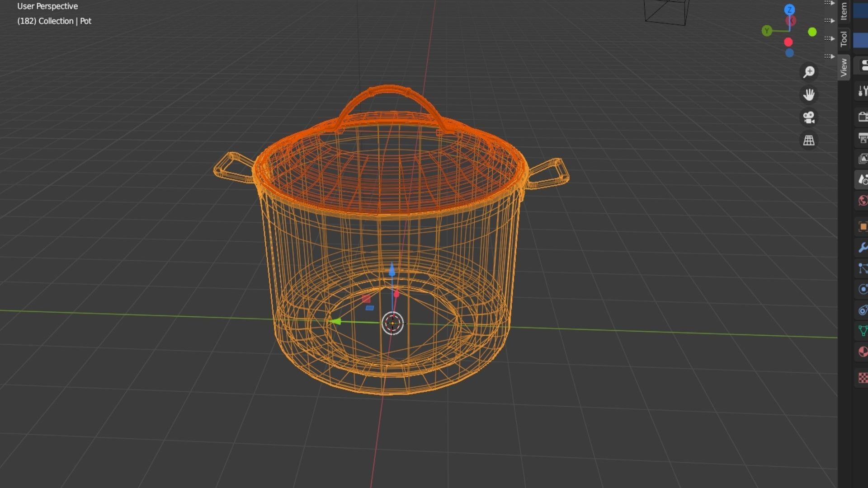Click the red negative X dot on the gizmo
This screenshot has width=868, height=488.
[788, 42]
